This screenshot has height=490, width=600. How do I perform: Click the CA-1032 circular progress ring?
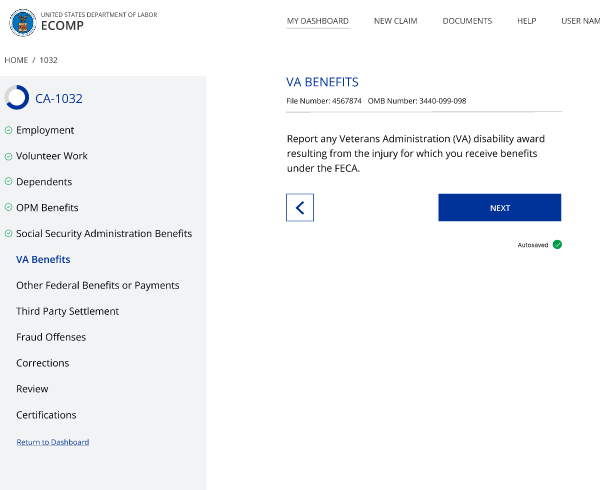point(17,97)
